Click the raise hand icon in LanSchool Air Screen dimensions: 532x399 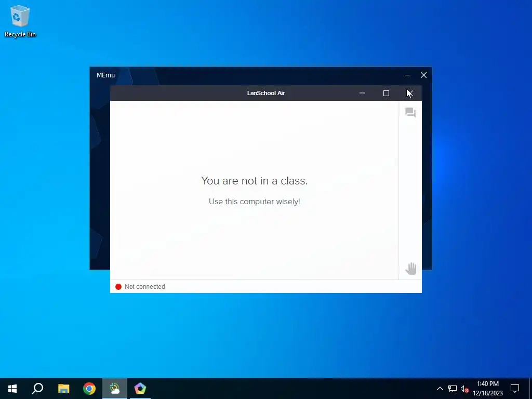410,269
